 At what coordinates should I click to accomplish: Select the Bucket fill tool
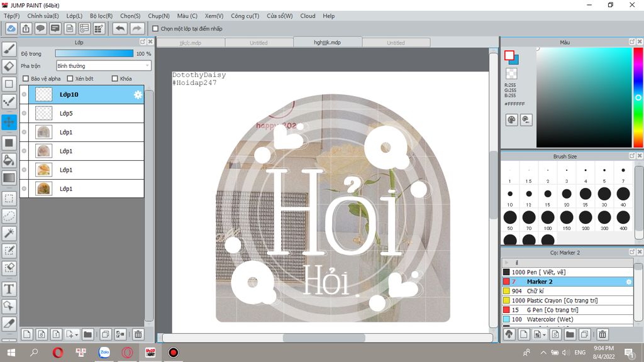pyautogui.click(x=9, y=160)
